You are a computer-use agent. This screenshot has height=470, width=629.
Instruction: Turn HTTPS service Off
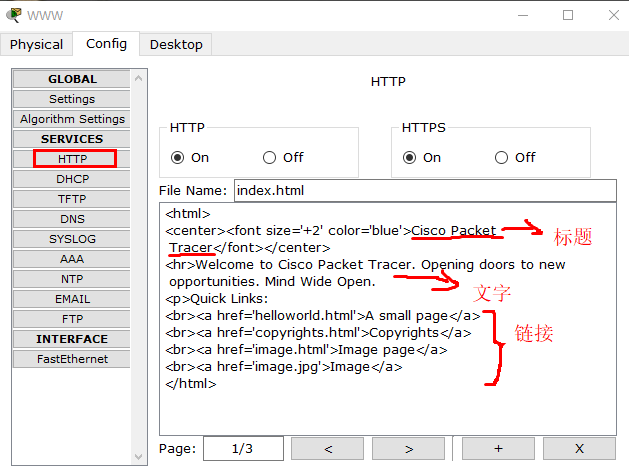(x=501, y=158)
